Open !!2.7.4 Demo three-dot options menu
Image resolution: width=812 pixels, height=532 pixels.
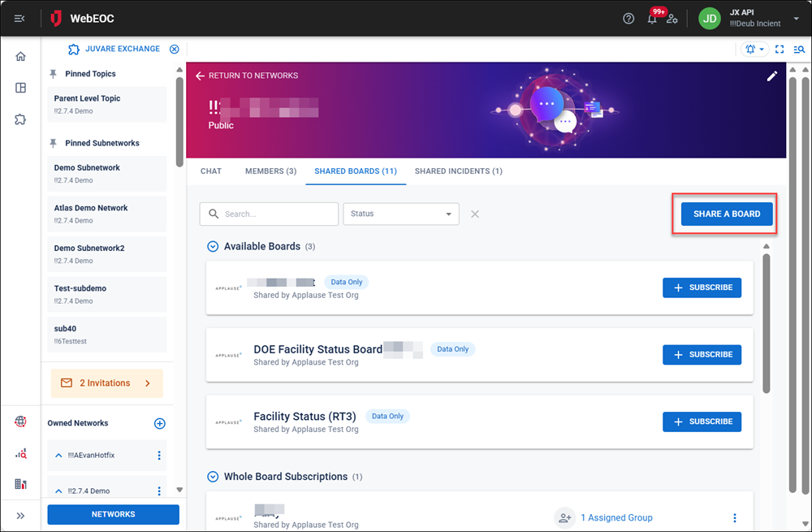click(x=159, y=491)
